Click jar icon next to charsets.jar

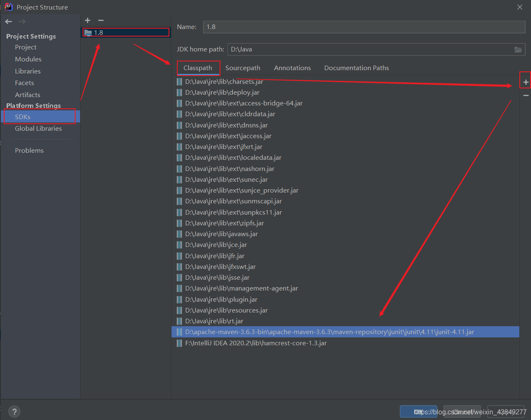point(179,82)
